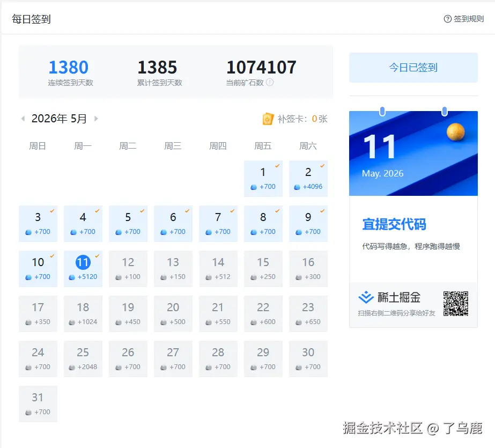Select calendar day 22 with +600
This screenshot has width=495, height=448.
(x=263, y=314)
